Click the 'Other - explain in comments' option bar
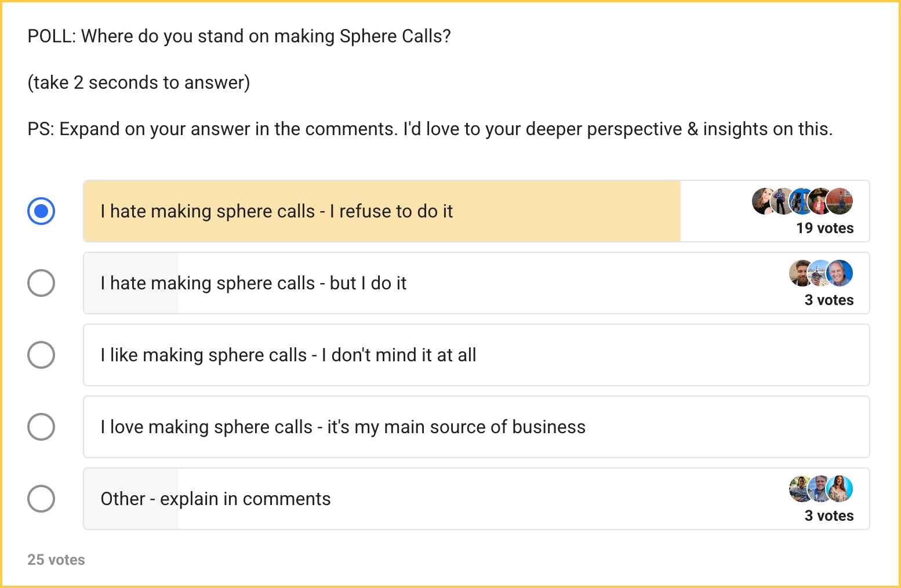This screenshot has width=901, height=588. click(x=477, y=499)
